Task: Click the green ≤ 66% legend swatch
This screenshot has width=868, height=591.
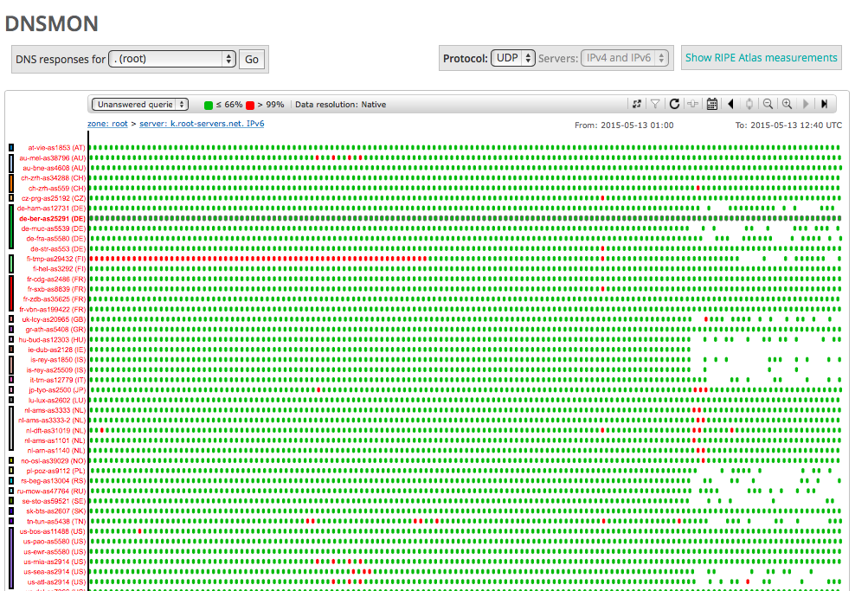Action: tap(208, 105)
